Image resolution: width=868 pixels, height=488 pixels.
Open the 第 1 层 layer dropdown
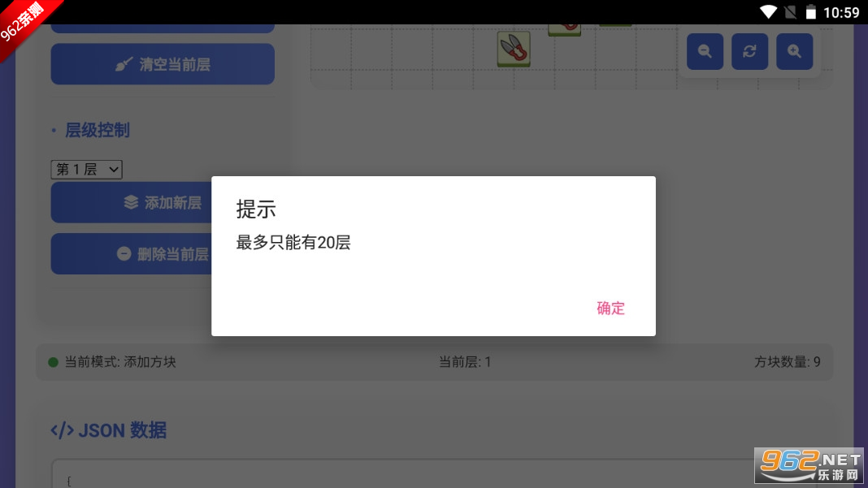click(86, 170)
